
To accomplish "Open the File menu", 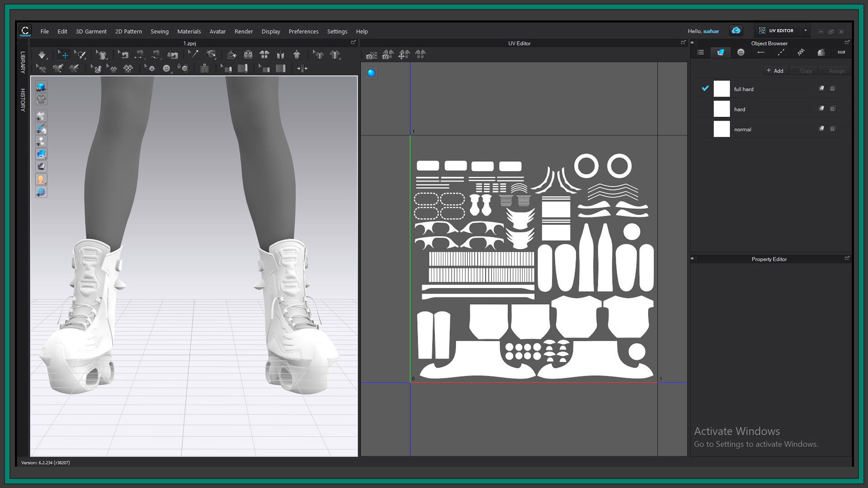I will [44, 31].
